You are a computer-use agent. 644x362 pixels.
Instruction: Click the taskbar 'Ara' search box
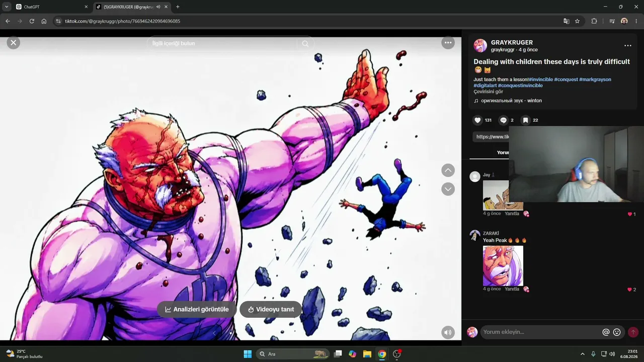pyautogui.click(x=292, y=354)
